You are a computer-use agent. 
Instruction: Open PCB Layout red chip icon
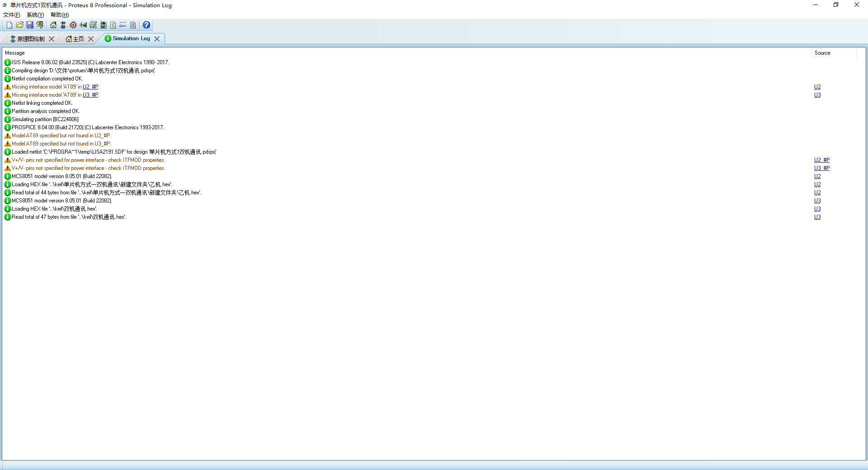click(73, 25)
